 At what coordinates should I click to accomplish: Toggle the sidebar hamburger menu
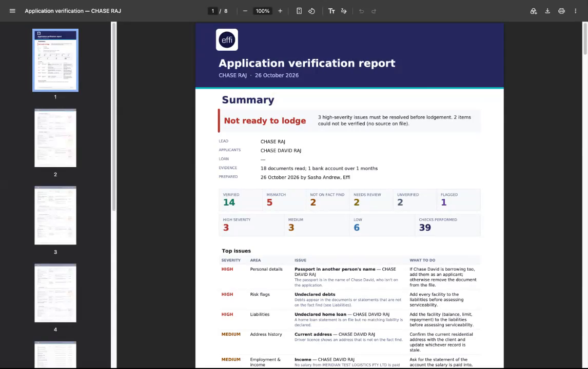(12, 11)
